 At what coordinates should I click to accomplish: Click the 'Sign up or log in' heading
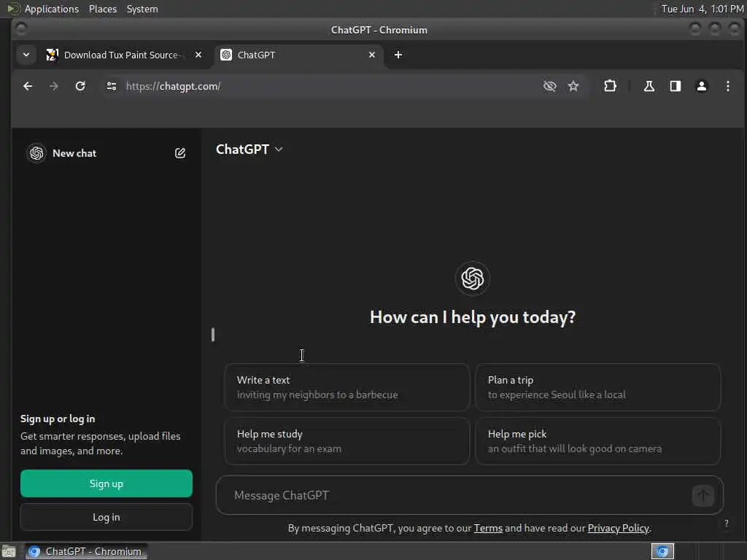[x=58, y=419]
